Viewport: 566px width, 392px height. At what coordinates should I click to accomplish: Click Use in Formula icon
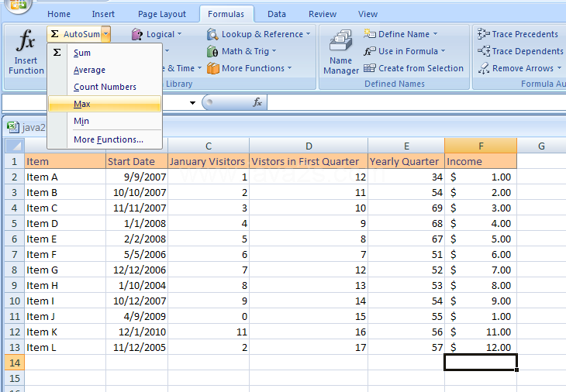370,51
